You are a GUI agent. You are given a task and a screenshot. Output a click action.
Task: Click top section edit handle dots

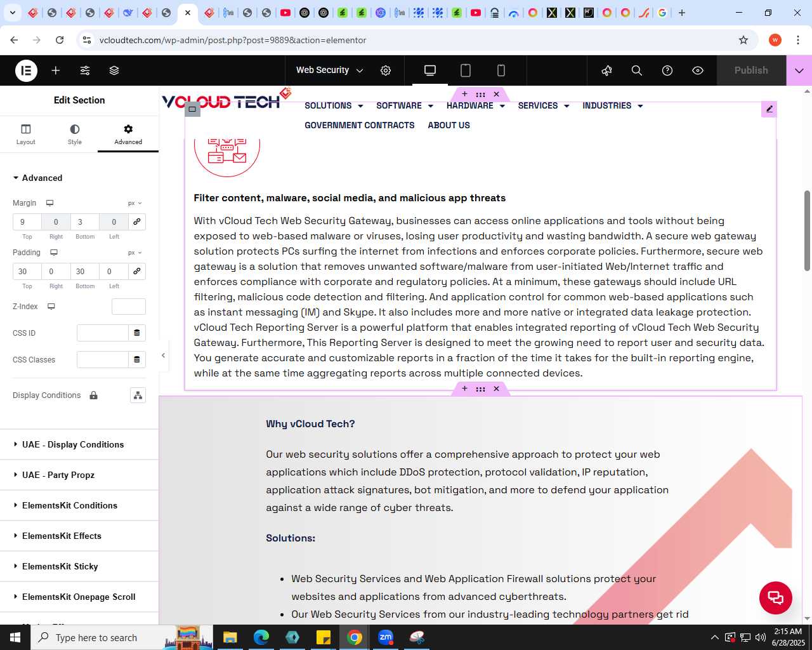(480, 95)
